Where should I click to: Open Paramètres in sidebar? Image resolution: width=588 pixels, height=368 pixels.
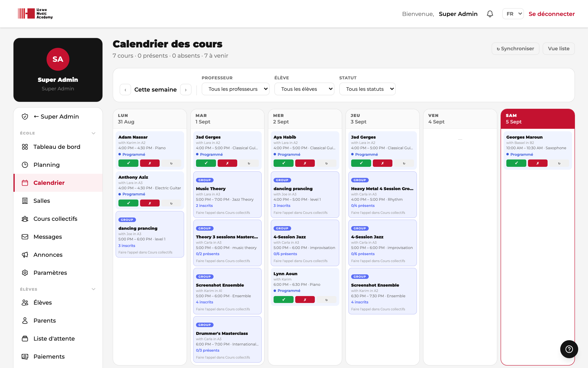58,273
